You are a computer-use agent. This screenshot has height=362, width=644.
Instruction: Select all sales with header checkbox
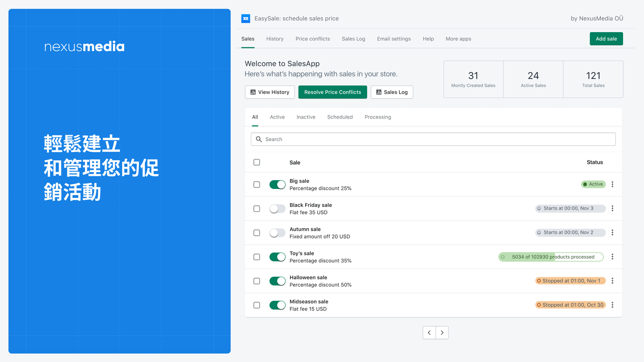tap(257, 162)
